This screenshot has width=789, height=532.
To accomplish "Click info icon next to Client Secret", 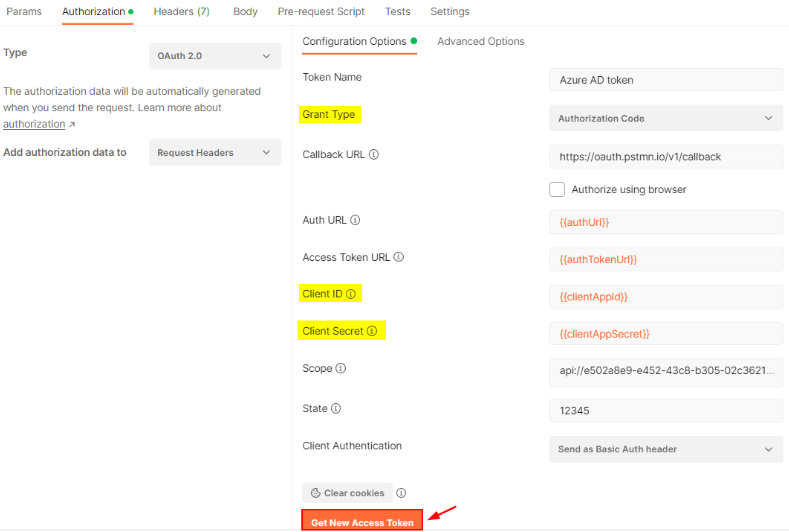I will pyautogui.click(x=372, y=331).
